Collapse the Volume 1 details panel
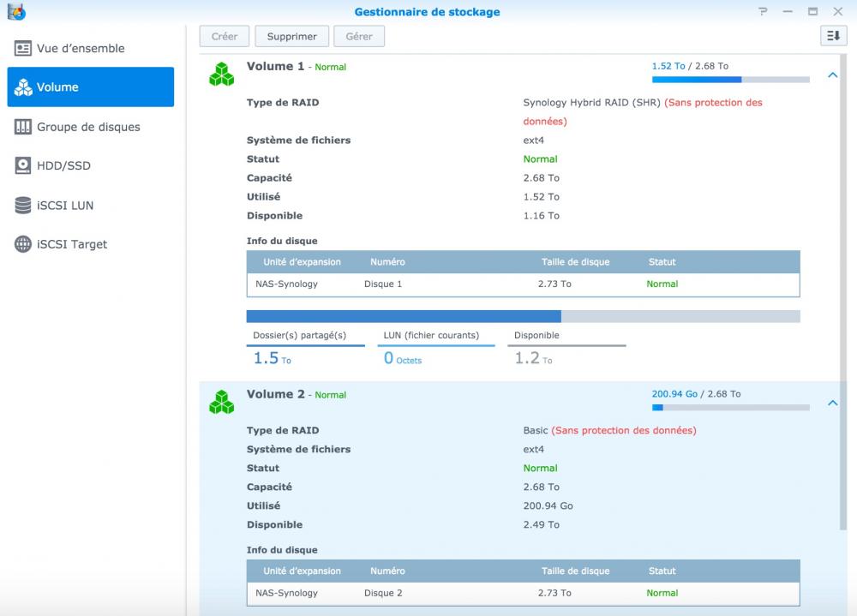Viewport: 857px width, 616px height. [x=832, y=75]
